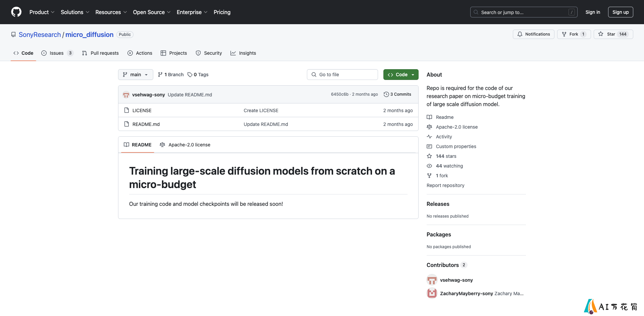Open the README.md file

pos(146,124)
